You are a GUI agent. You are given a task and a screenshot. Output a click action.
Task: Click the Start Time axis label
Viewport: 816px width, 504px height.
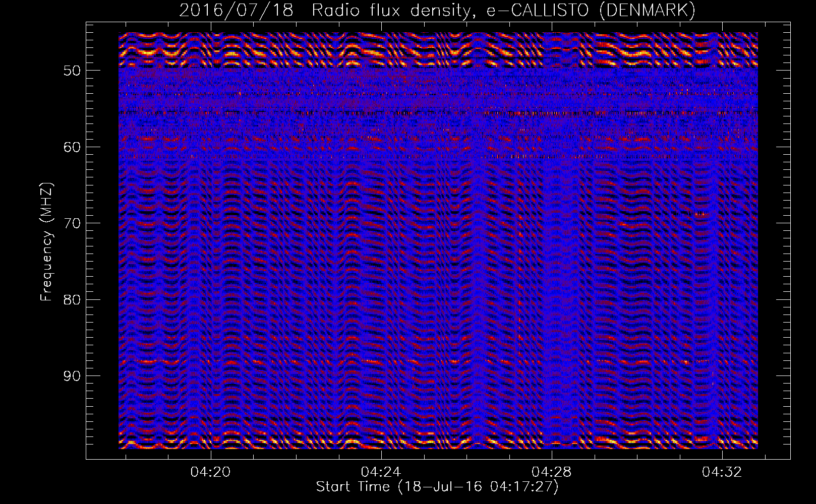(437, 487)
